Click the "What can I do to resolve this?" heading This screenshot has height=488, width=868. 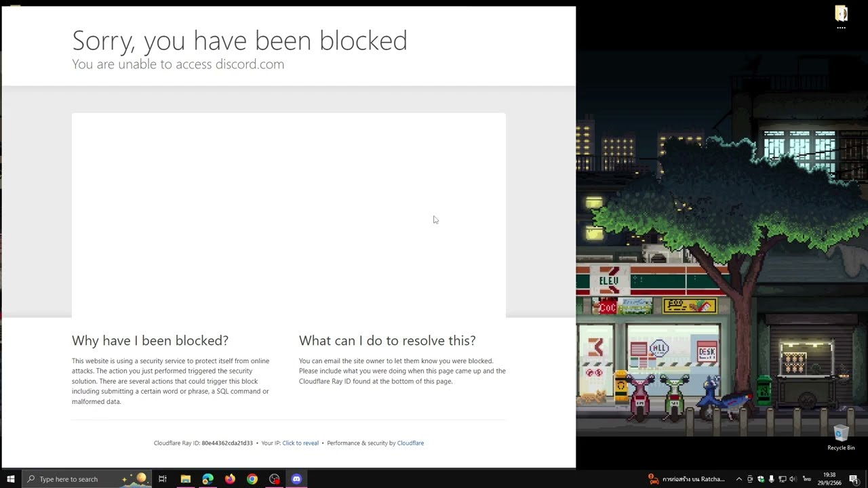[x=387, y=340]
